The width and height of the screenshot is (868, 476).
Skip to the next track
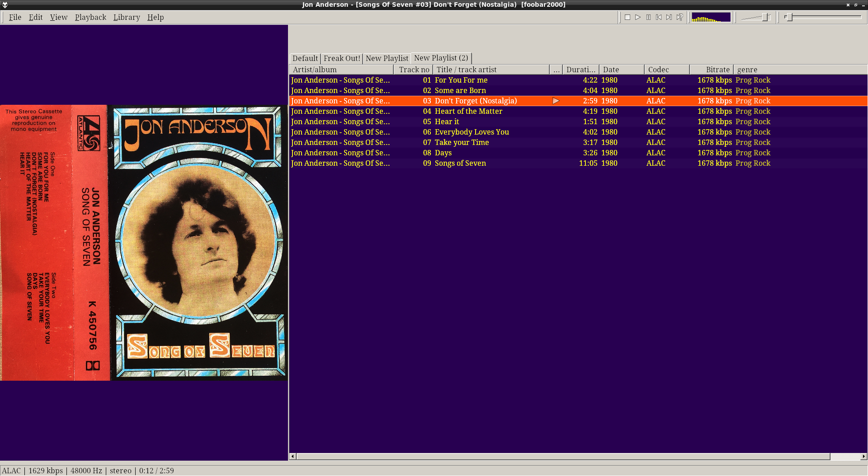point(669,17)
